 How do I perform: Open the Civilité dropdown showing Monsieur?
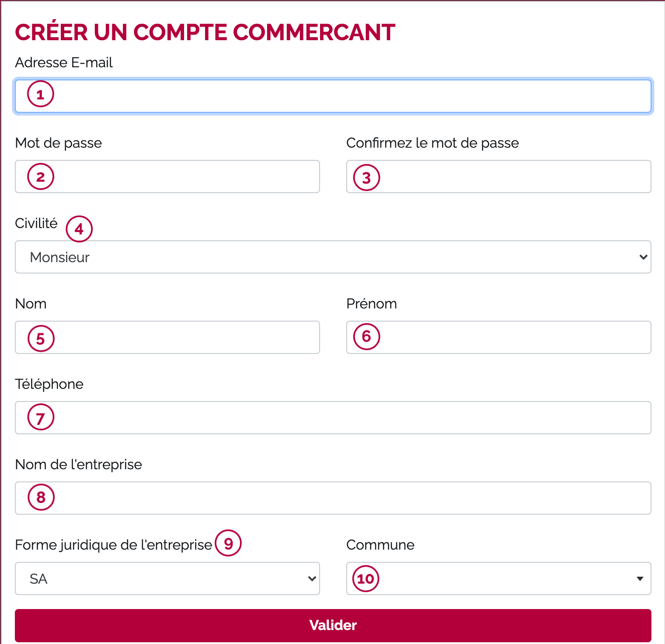332,257
